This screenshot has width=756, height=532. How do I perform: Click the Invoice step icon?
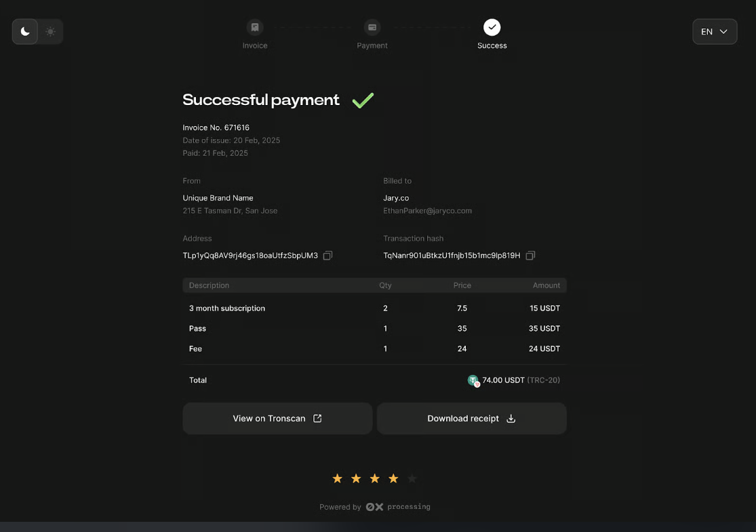(255, 27)
